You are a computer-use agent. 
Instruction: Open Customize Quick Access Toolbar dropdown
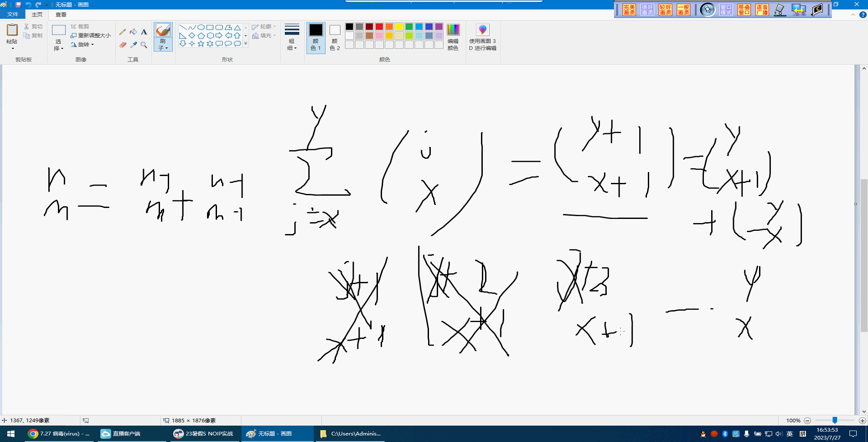click(46, 5)
